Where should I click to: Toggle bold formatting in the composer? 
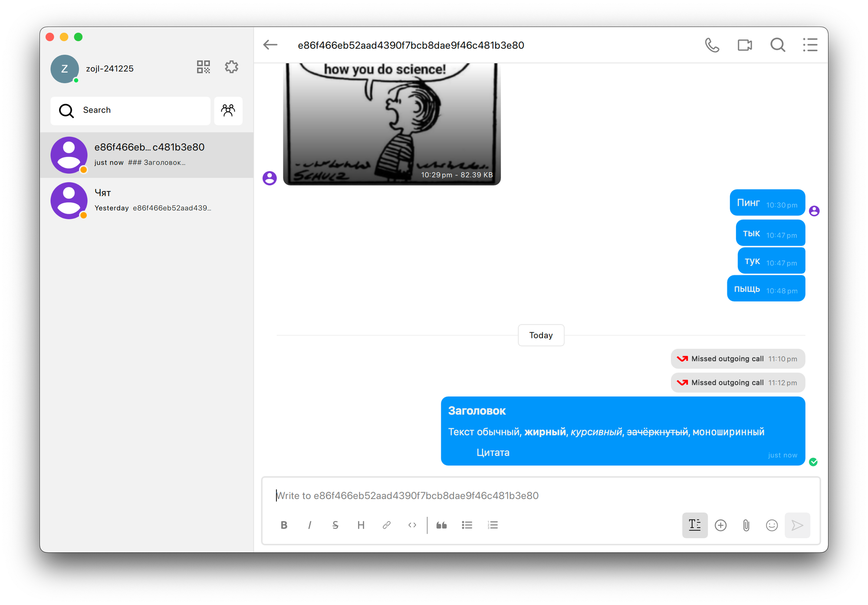[x=284, y=525]
